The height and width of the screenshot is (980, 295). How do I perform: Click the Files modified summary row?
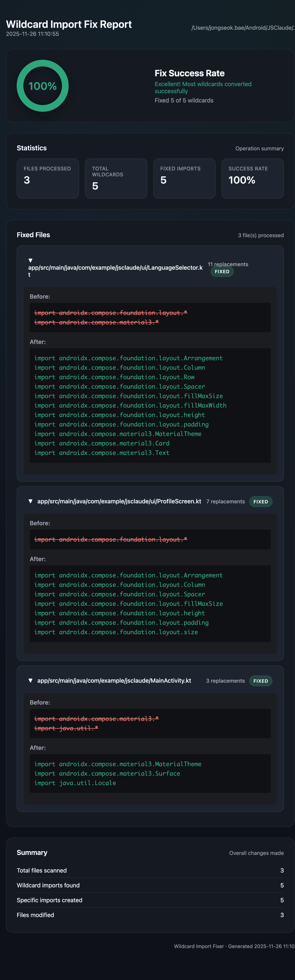coord(150,915)
